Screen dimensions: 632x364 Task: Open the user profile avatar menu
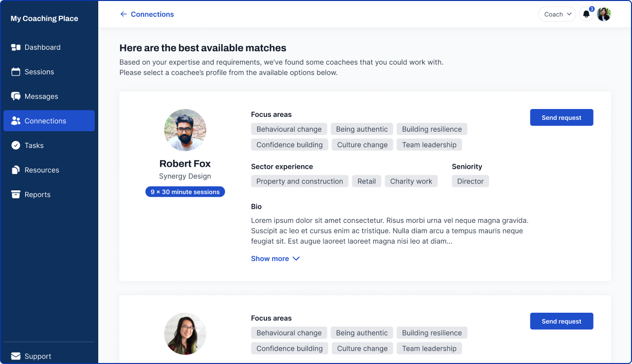[604, 14]
